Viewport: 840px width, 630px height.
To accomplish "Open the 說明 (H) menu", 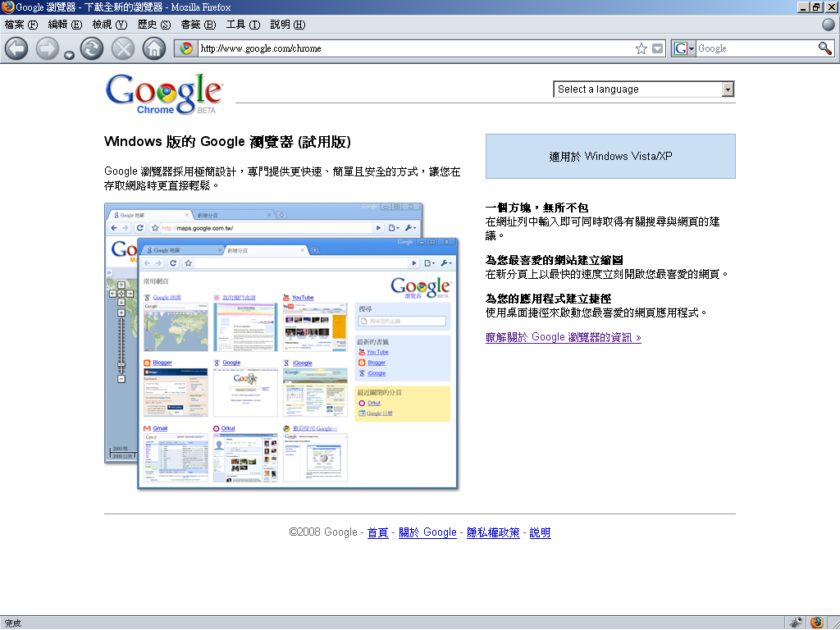I will click(x=288, y=25).
